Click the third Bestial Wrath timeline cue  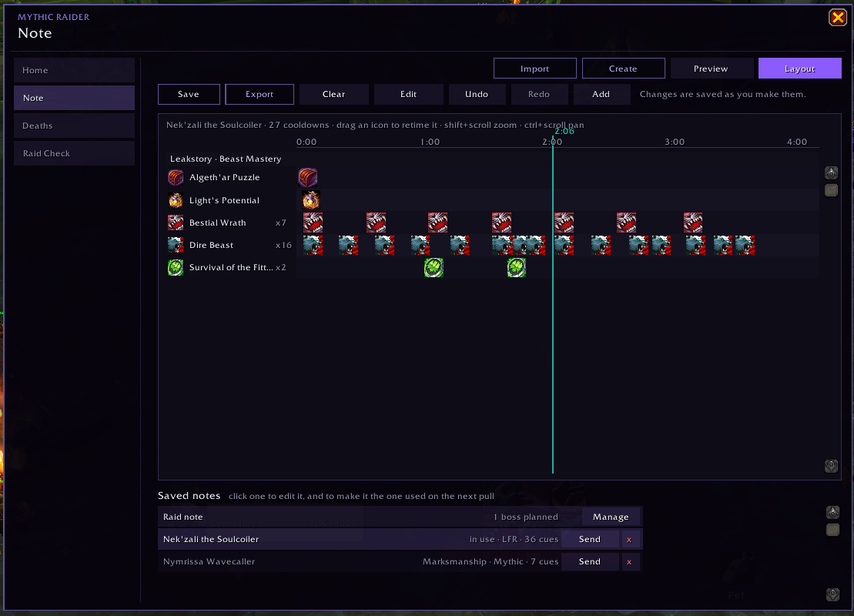[438, 223]
